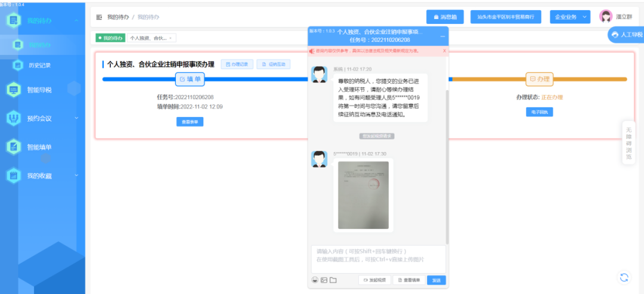Click the user avatar 温立群
This screenshot has height=294, width=644.
point(605,16)
